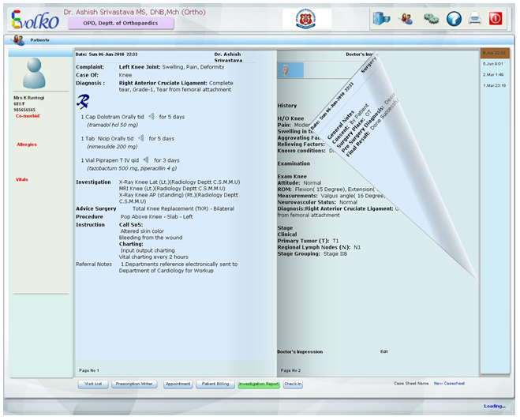Open the users icon in top toolbar

406,19
